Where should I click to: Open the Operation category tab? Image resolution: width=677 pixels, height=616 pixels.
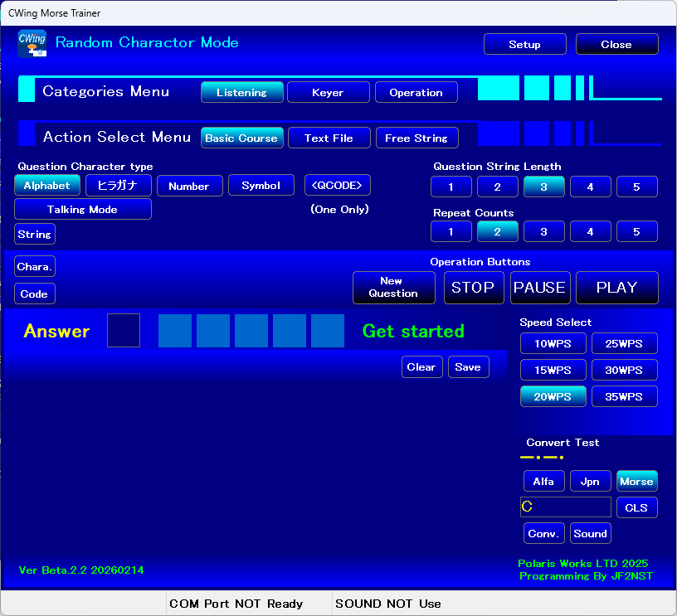pyautogui.click(x=416, y=93)
